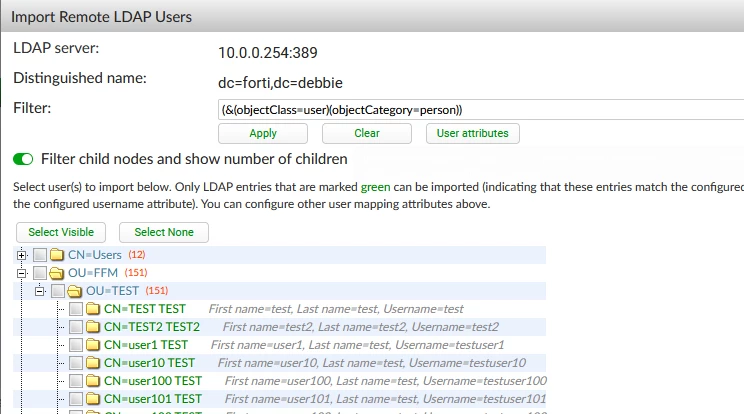The height and width of the screenshot is (414, 744).
Task: Collapse the OU=TEST tree node
Action: point(40,291)
